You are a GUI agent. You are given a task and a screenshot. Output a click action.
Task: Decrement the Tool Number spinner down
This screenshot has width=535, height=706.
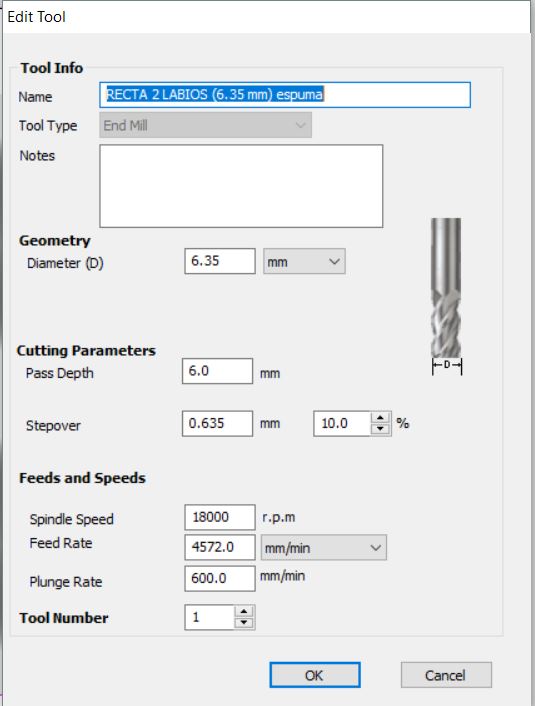(x=244, y=623)
